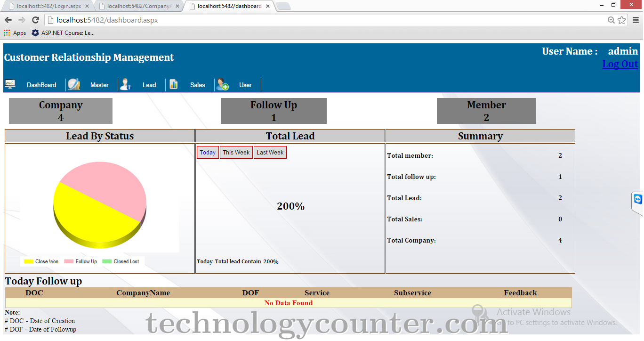Close the dashboard tab
644x341 pixels.
coord(268,6)
